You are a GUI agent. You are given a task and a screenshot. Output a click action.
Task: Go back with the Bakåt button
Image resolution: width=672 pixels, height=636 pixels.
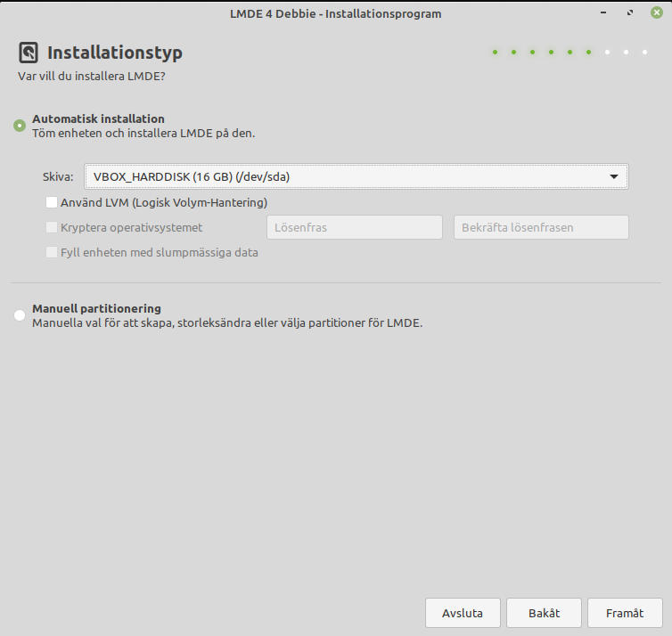[x=544, y=613]
